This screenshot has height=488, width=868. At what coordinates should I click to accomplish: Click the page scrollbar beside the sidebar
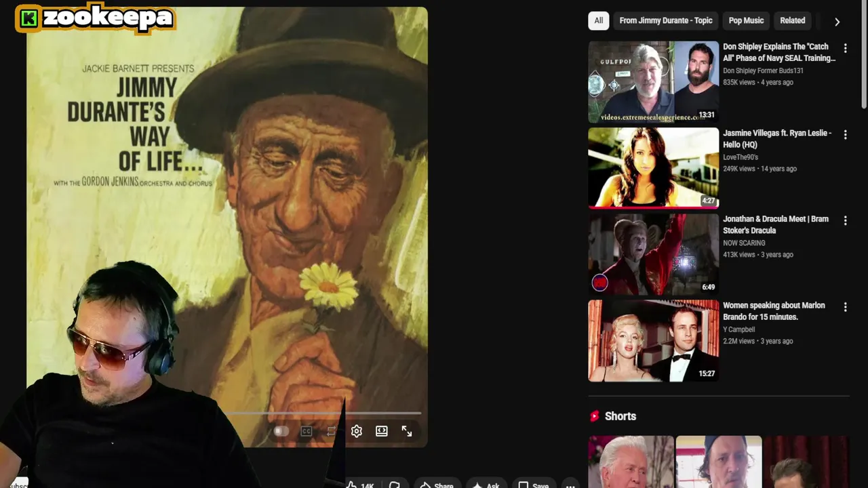pos(864,54)
